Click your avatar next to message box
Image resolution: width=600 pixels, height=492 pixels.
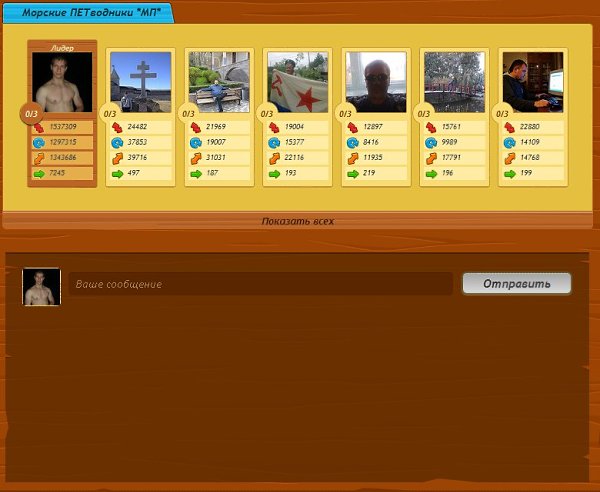click(x=42, y=286)
